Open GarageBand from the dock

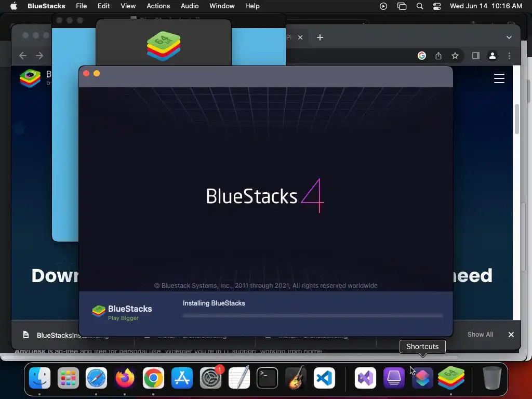(296, 378)
